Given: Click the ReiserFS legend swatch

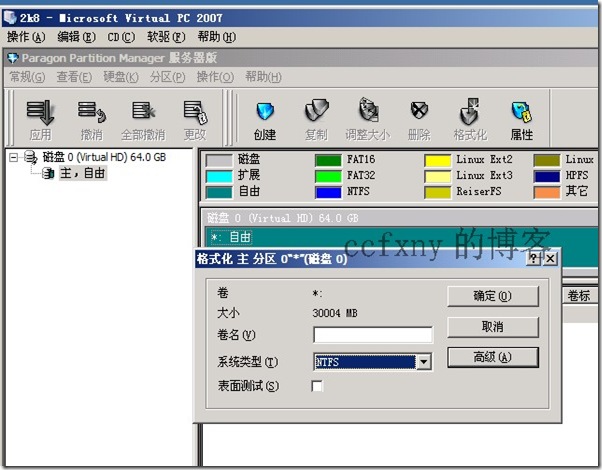Looking at the screenshot, I should [x=438, y=192].
